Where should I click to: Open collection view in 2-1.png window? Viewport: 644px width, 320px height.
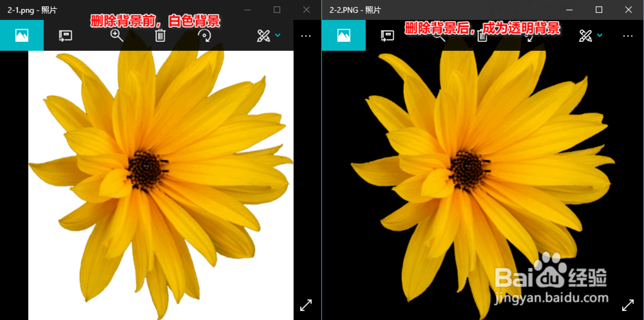(22, 35)
